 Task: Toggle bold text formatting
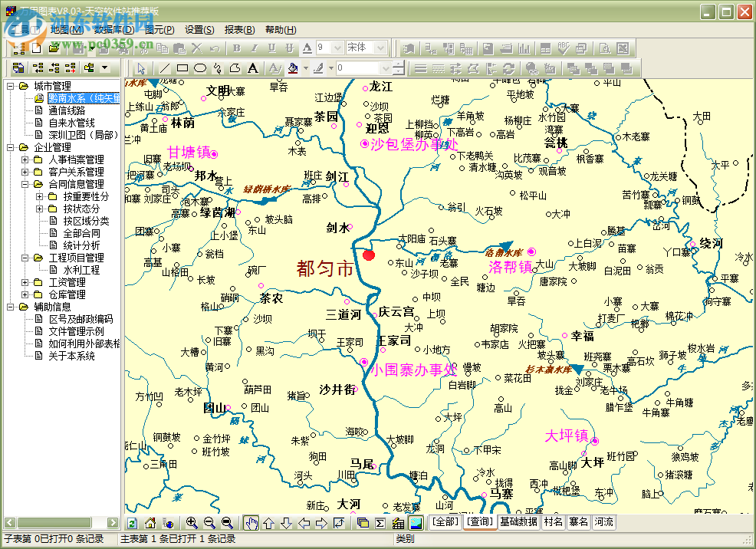click(236, 47)
